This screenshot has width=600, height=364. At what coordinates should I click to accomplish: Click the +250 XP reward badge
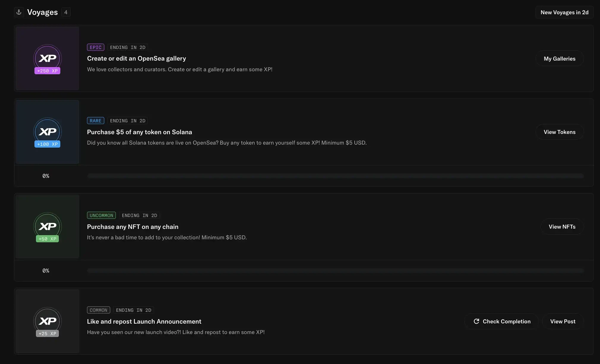pyautogui.click(x=48, y=71)
